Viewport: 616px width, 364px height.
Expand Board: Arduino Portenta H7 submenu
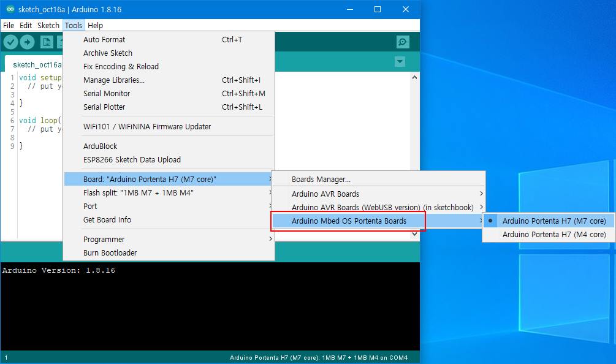[x=169, y=180]
